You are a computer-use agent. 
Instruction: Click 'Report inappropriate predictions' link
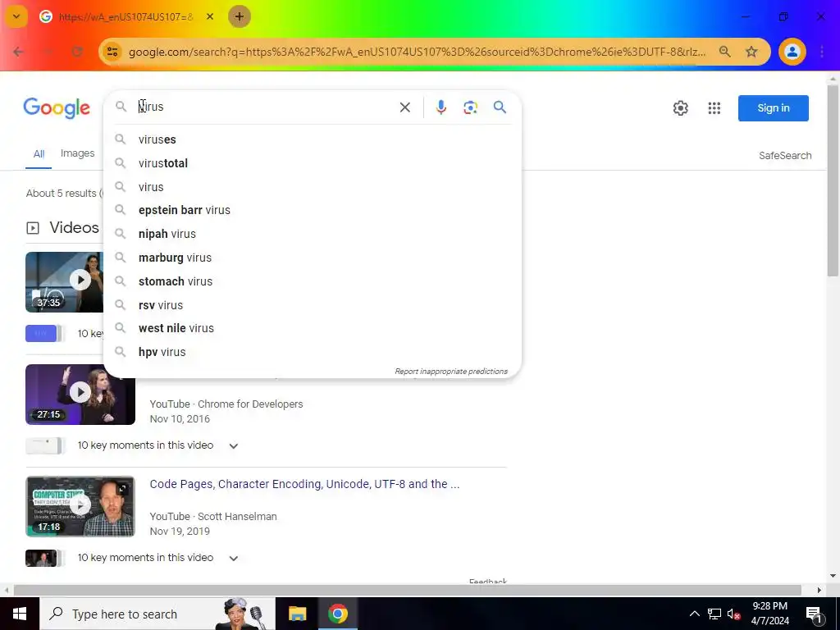click(451, 372)
